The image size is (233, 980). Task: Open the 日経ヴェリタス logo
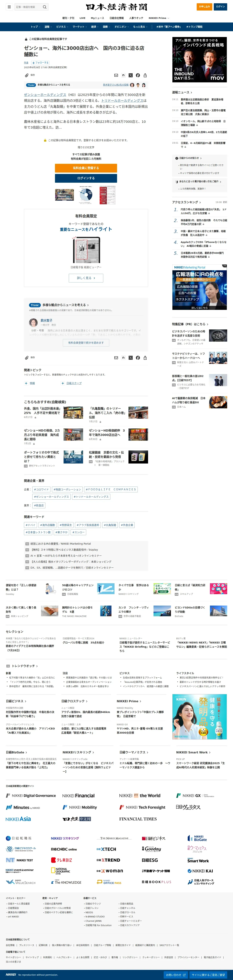(x=188, y=807)
